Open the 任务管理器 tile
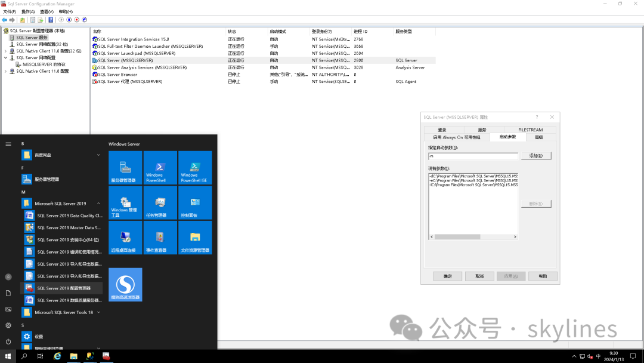This screenshot has width=644, height=363. pyautogui.click(x=160, y=202)
